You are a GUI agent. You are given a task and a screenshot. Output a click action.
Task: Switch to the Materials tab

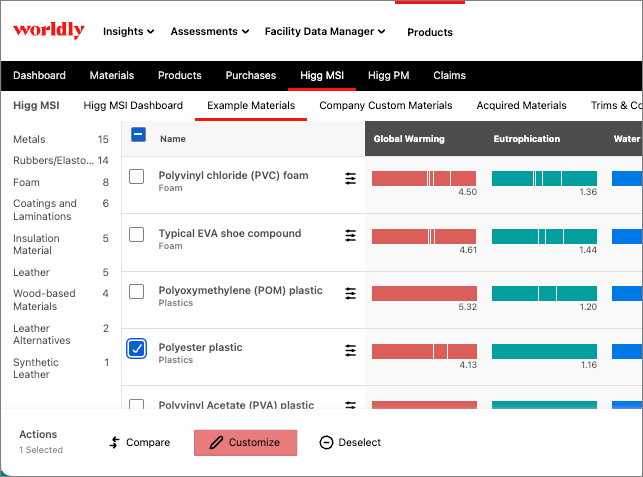pyautogui.click(x=112, y=75)
